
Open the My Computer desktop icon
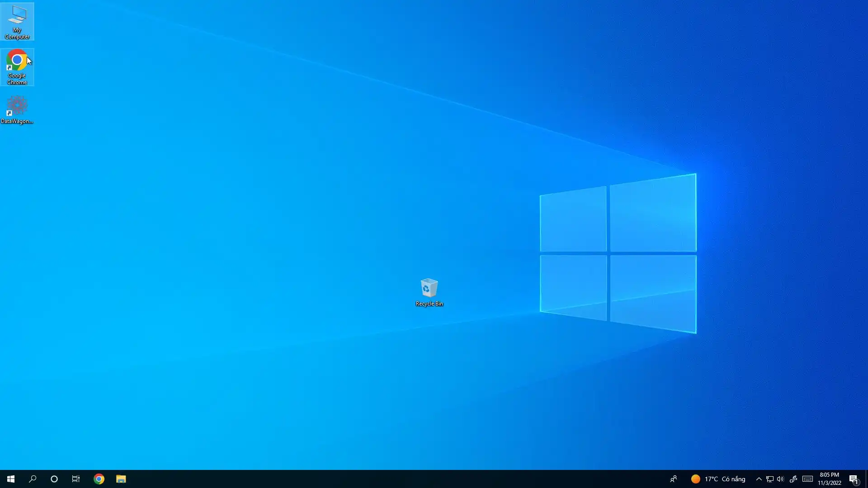(x=17, y=21)
